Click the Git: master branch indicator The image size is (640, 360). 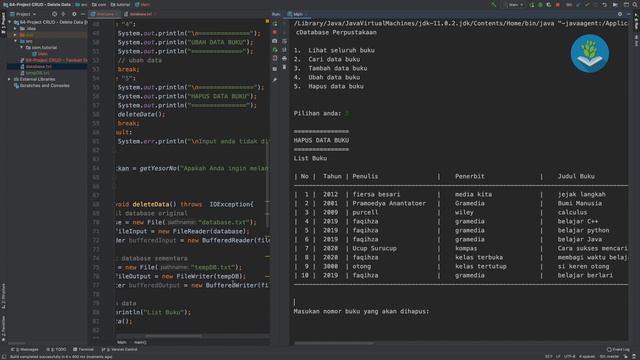pos(609,356)
